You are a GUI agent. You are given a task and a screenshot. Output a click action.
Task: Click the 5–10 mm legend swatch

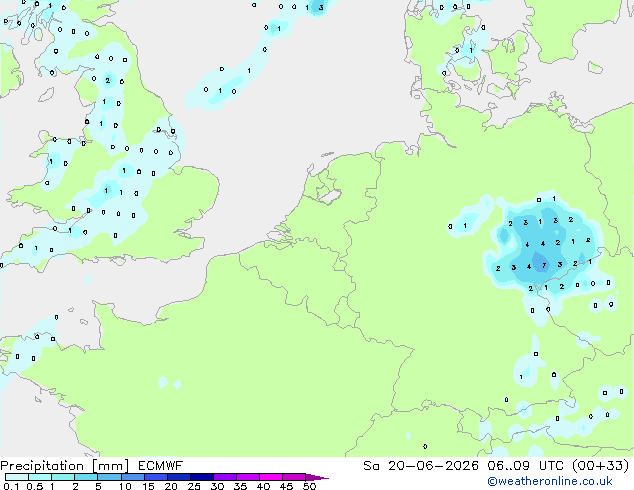pyautogui.click(x=109, y=477)
